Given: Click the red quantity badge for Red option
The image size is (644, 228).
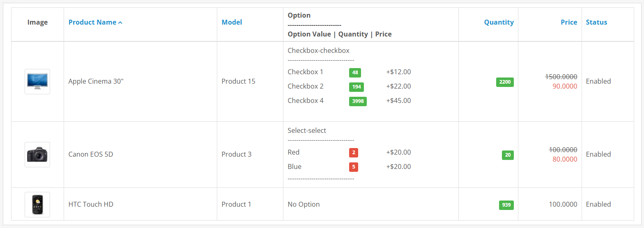Looking at the screenshot, I should [x=353, y=153].
